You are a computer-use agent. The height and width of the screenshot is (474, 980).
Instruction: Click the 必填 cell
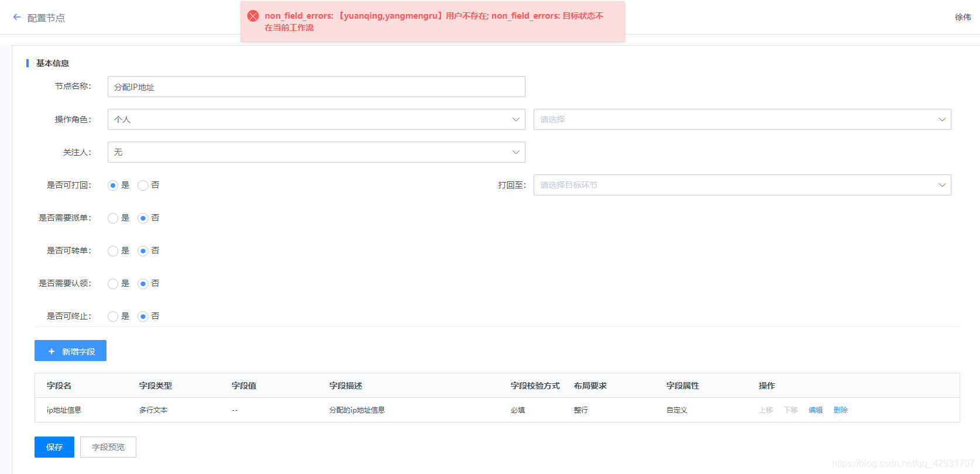click(518, 410)
